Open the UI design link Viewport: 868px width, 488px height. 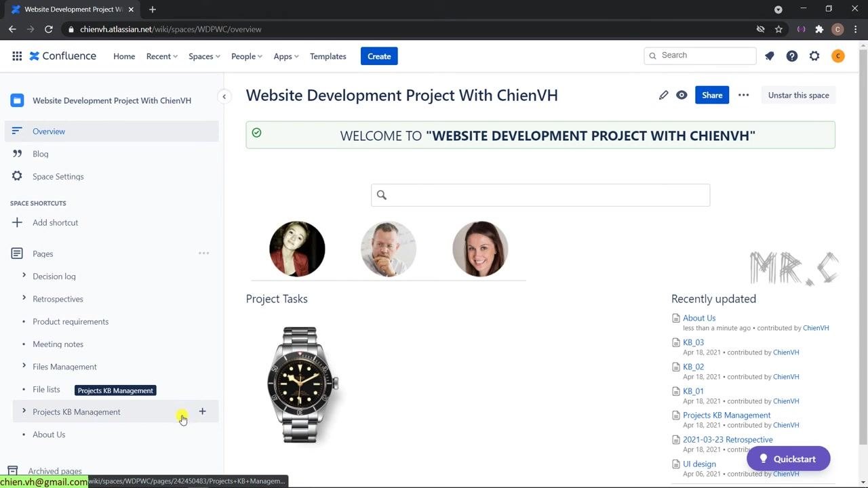[699, 464]
